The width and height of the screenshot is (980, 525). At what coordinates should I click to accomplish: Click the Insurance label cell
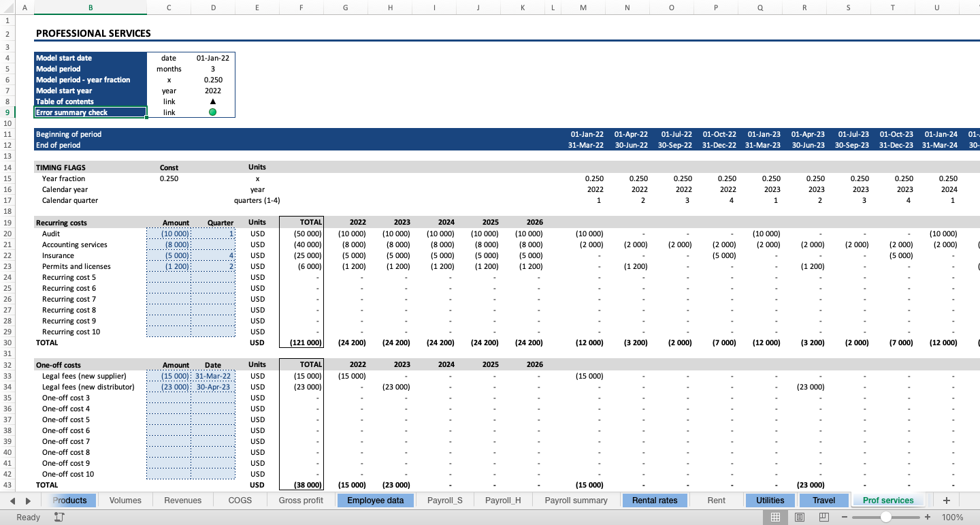(x=91, y=255)
